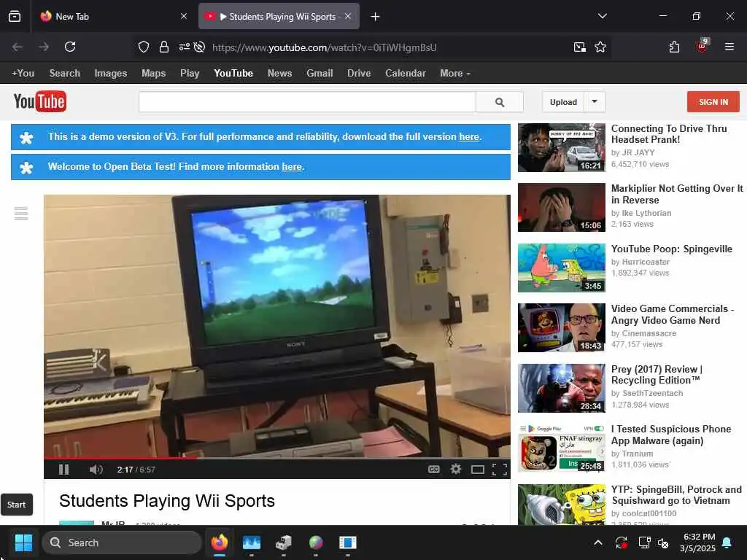
Task: Click the address bar URL
Action: pyautogui.click(x=325, y=47)
